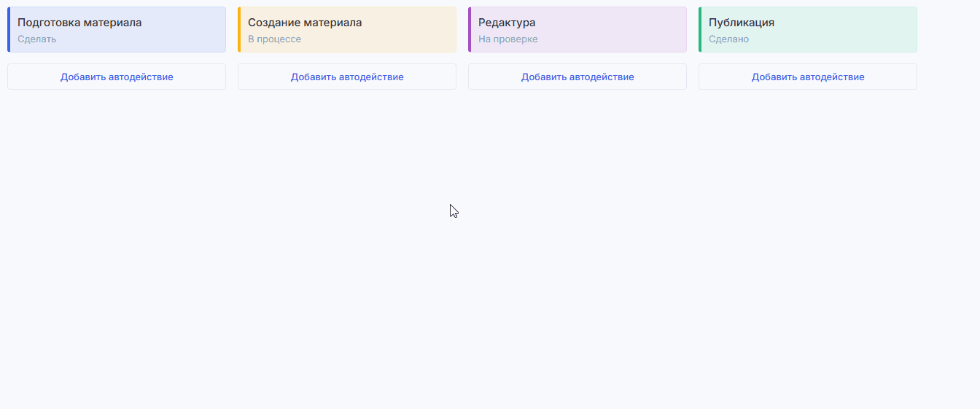Click the "Подготовка материала" title text
980x409 pixels.
coord(79,23)
